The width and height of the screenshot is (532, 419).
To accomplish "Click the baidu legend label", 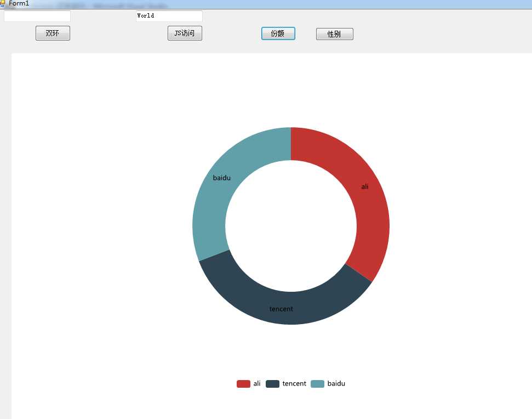I will pyautogui.click(x=336, y=383).
